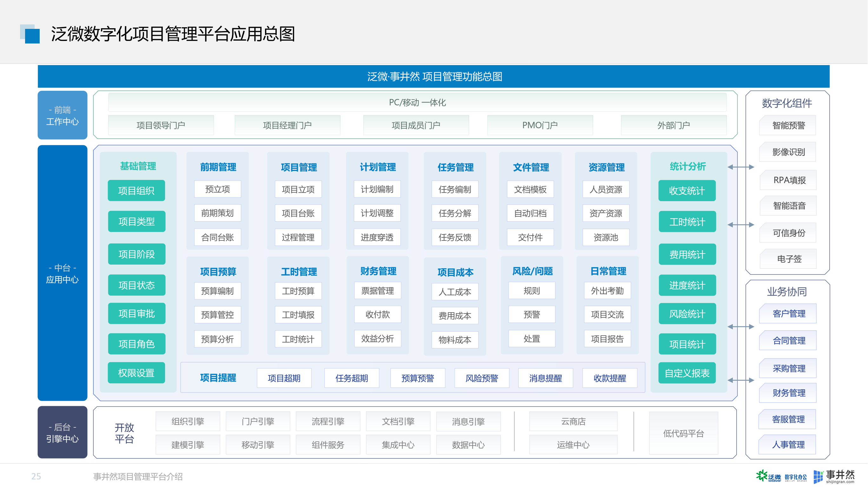Click 采购管理 link
Image resolution: width=868 pixels, height=488 pixels.
click(x=788, y=368)
